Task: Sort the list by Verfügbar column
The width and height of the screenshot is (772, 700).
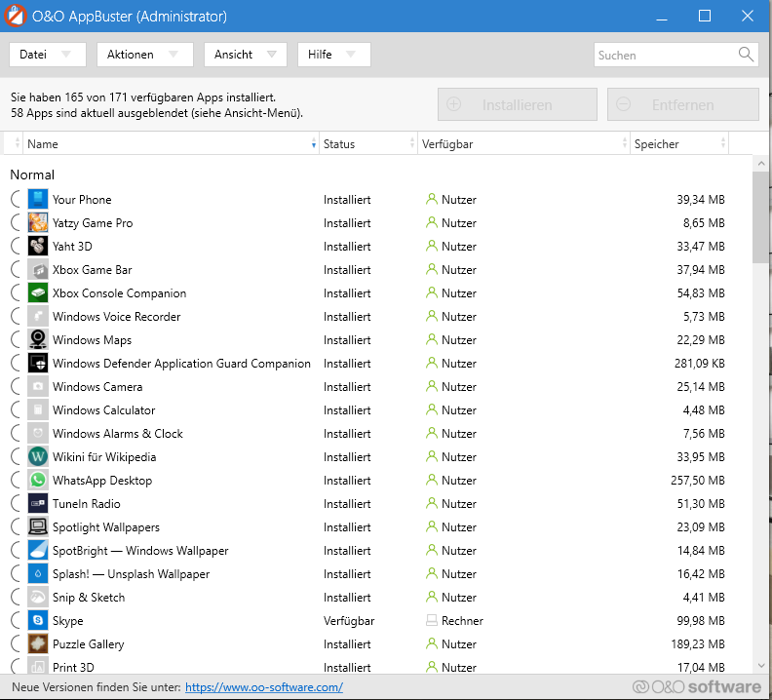Action: [523, 144]
